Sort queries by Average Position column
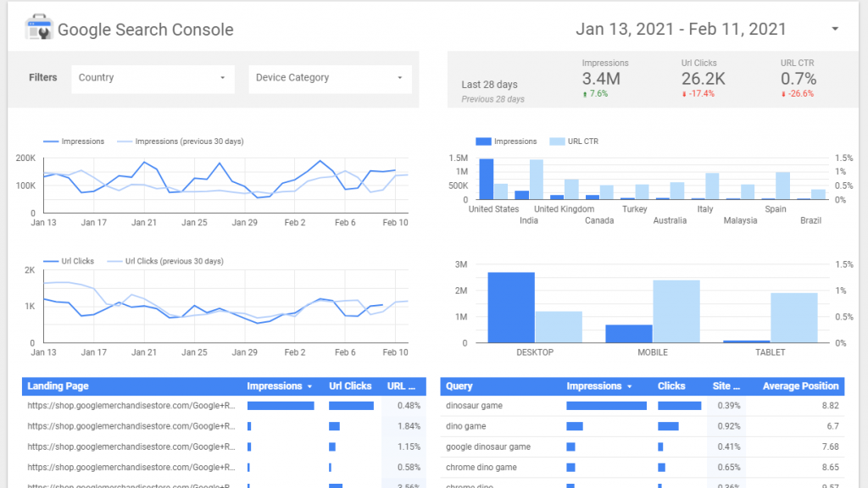This screenshot has width=868, height=488. (x=800, y=386)
